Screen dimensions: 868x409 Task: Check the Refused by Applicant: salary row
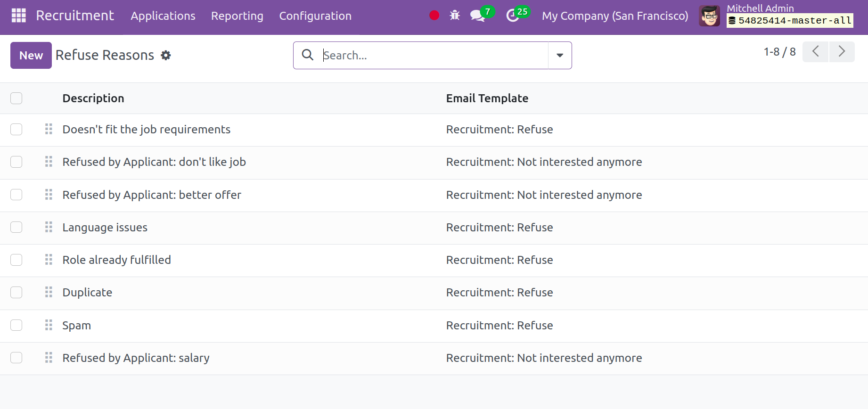point(16,358)
